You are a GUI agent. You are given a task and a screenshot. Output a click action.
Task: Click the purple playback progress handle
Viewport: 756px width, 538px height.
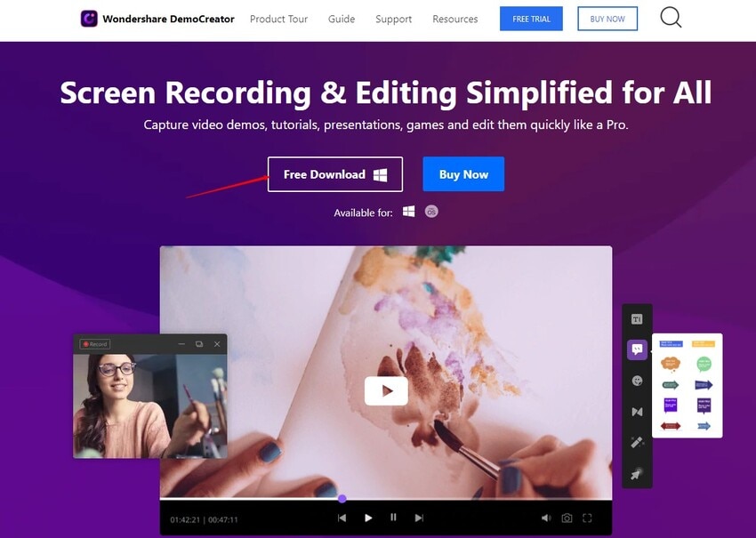point(342,499)
